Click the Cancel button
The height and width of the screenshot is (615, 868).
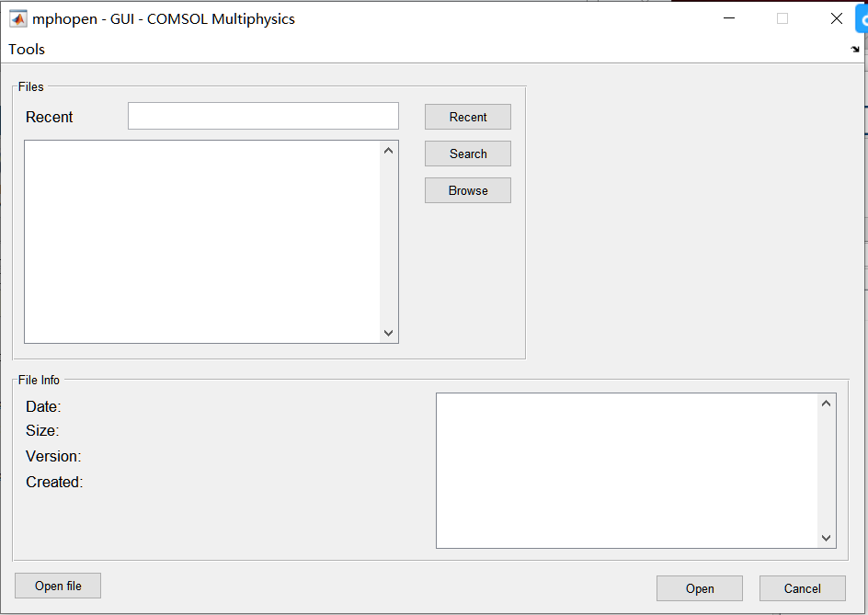click(802, 587)
